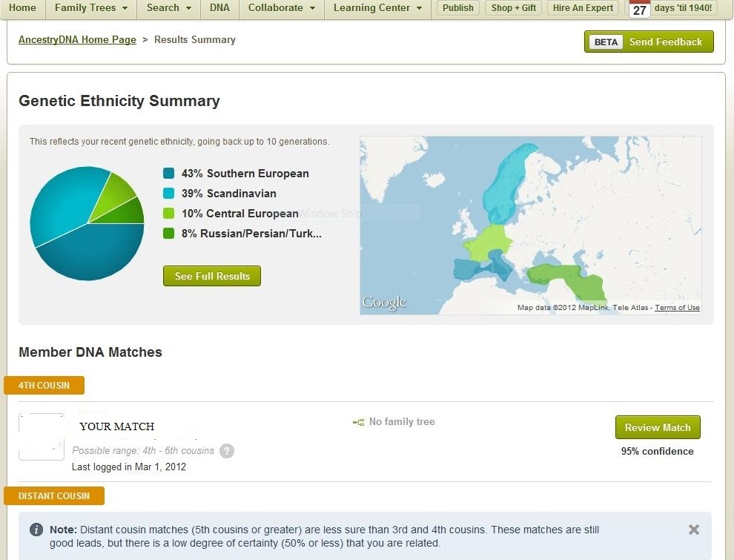Click the calendar 27 icon
The height and width of the screenshot is (560, 734).
tap(639, 9)
